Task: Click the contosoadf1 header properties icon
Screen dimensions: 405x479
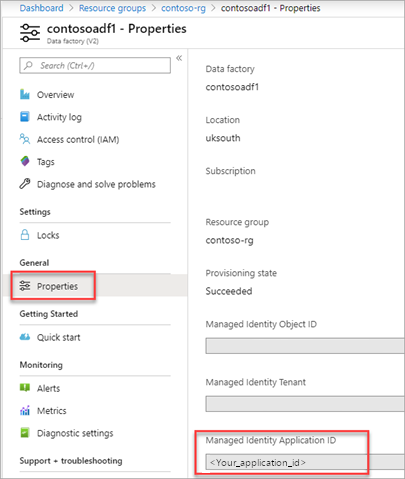Action: pyautogui.click(x=30, y=33)
